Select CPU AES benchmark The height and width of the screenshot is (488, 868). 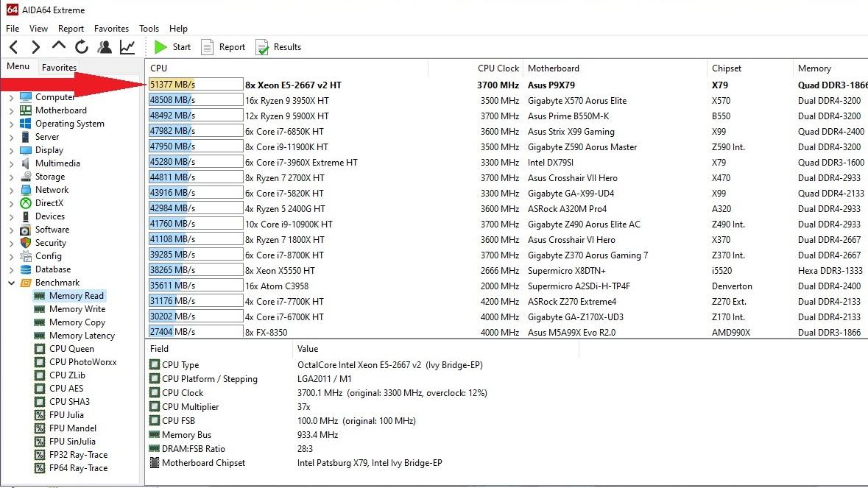click(66, 389)
